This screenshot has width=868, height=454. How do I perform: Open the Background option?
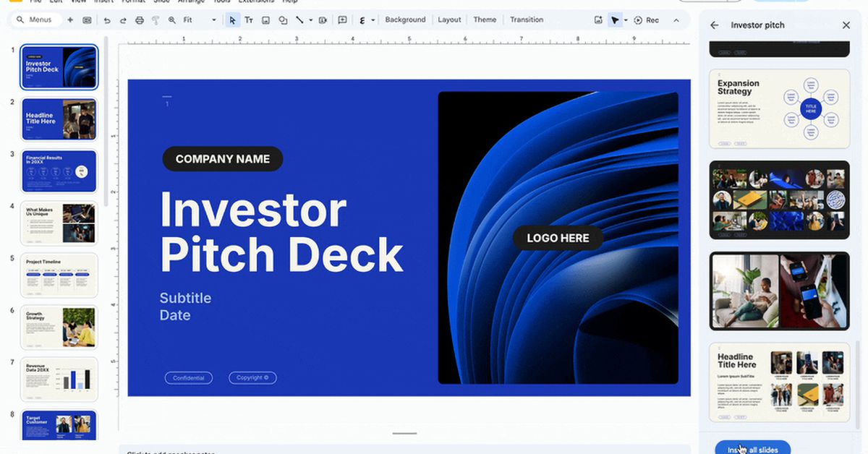tap(405, 20)
